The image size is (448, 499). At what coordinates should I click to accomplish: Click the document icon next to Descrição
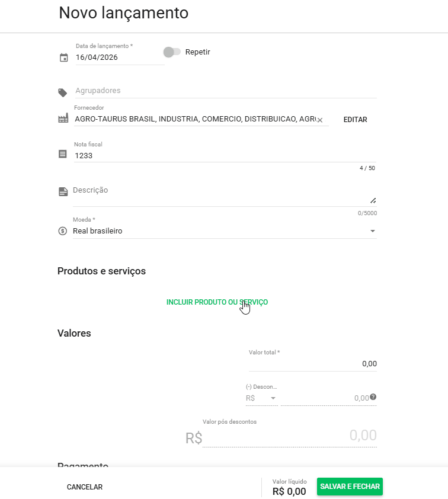point(63,190)
